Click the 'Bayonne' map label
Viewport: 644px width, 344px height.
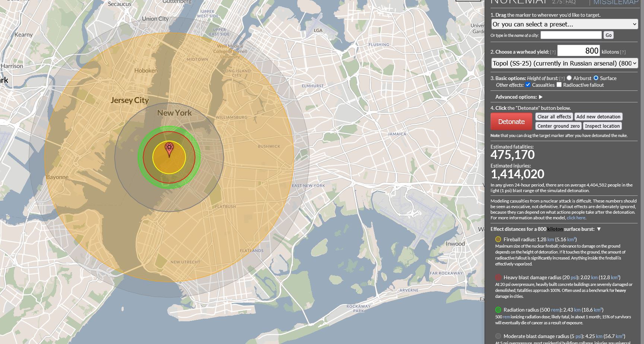(x=57, y=177)
